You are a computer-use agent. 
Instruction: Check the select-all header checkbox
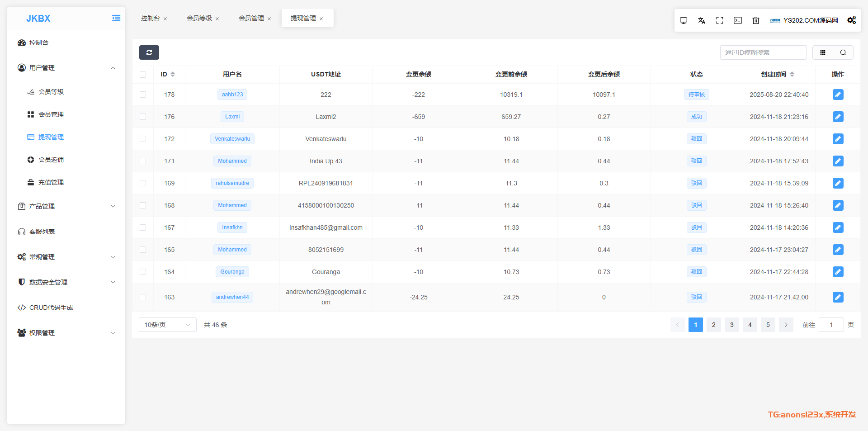(x=143, y=75)
